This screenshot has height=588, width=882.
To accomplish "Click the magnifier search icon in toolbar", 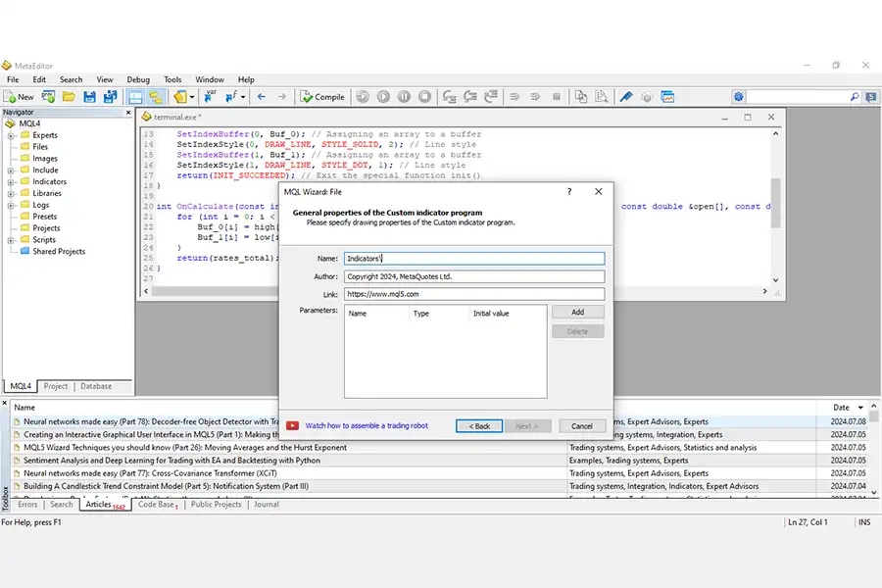I will (855, 97).
